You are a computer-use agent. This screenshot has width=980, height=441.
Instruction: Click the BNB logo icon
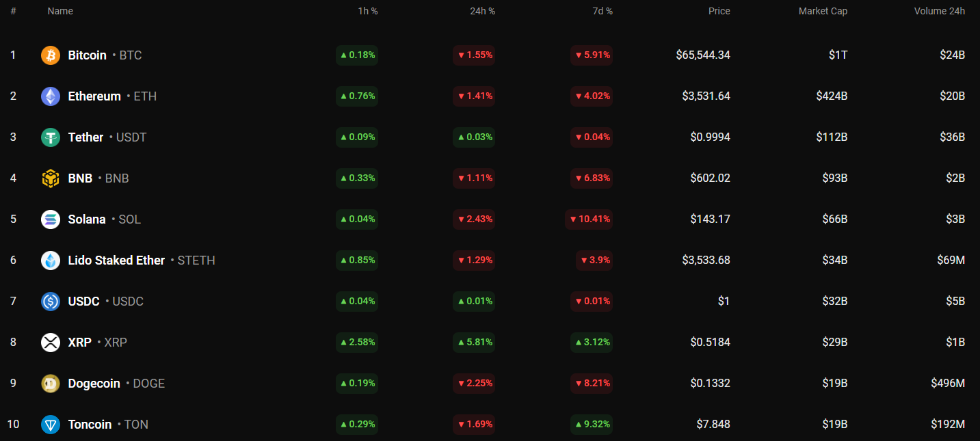(51, 178)
